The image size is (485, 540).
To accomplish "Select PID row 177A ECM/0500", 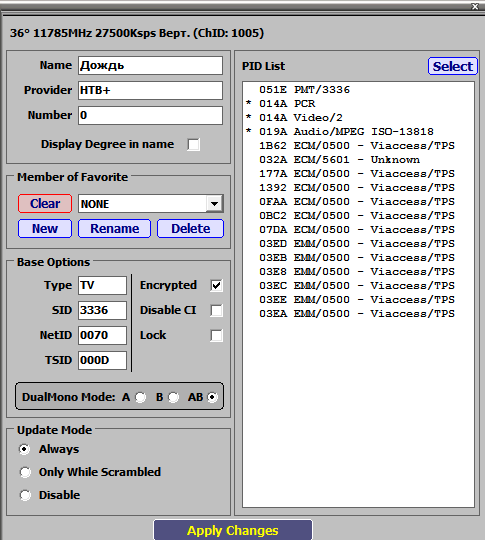I will click(x=358, y=174).
